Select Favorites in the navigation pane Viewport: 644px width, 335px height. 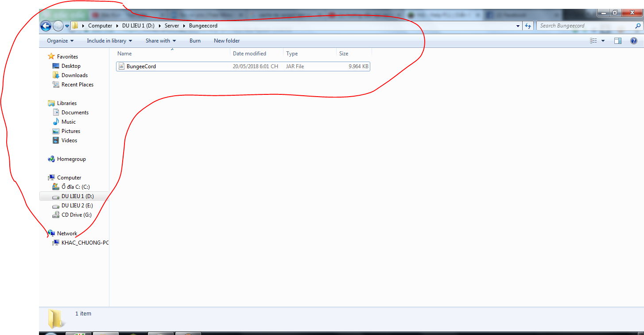click(x=67, y=57)
